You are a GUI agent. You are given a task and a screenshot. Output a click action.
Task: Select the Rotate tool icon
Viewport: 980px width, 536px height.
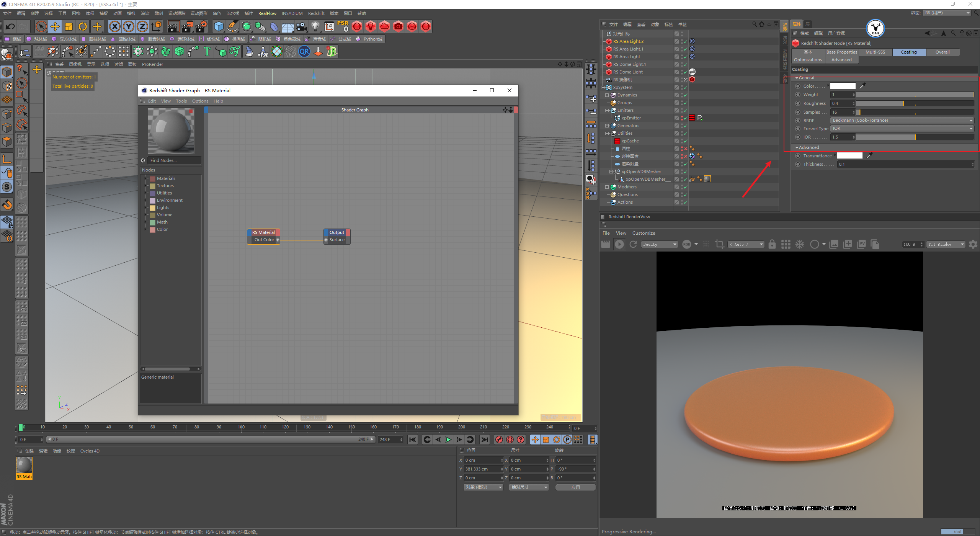click(83, 26)
